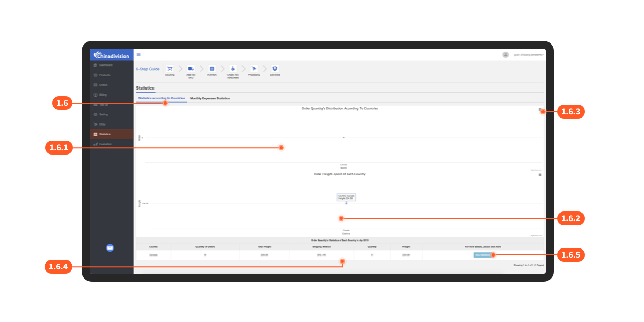Click the Quantity of Orders column header

point(205,247)
